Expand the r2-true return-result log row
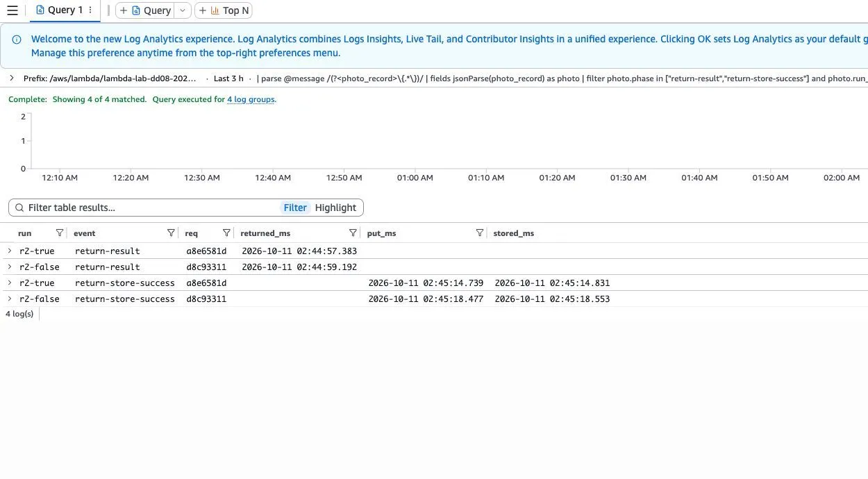 coord(10,251)
